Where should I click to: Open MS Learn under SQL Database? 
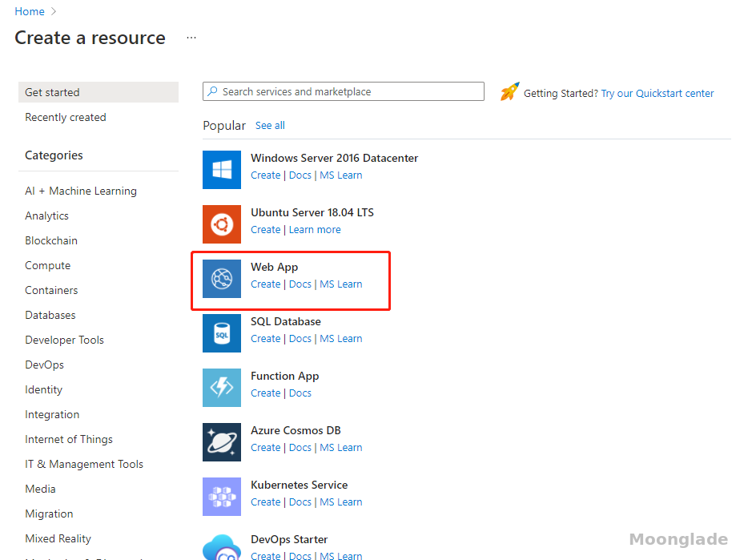pyautogui.click(x=340, y=339)
